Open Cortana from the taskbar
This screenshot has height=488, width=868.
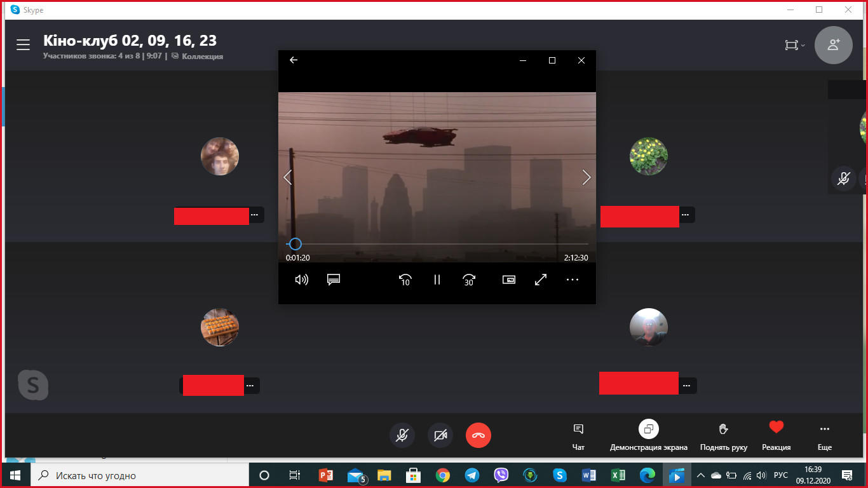(264, 475)
